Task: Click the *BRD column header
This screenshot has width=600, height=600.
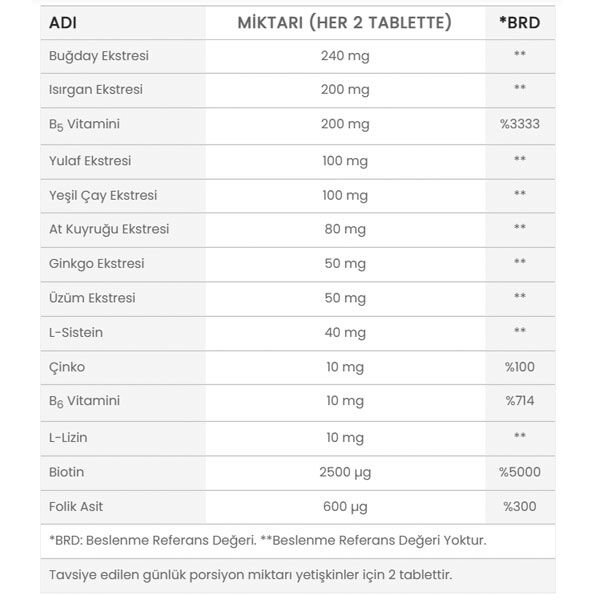Action: coord(519,22)
